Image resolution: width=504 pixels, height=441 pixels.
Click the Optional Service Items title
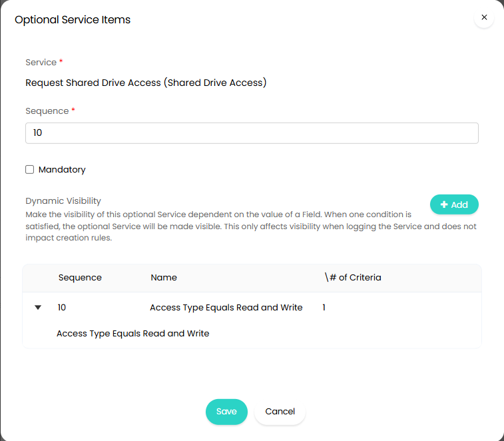[73, 20]
